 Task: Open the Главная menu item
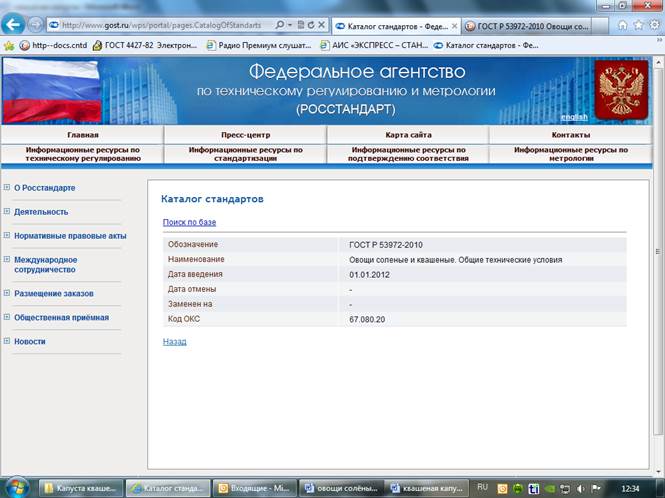(83, 135)
